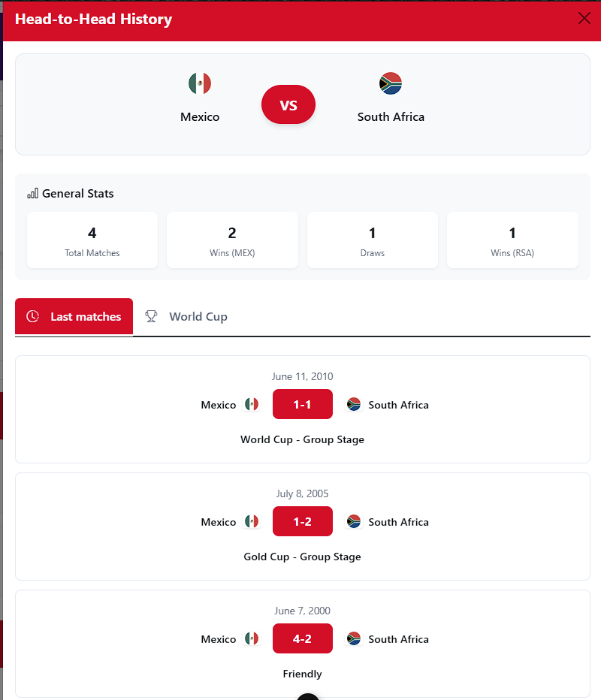Click Mexico flag in the Friendly match
601x700 pixels.
click(252, 639)
